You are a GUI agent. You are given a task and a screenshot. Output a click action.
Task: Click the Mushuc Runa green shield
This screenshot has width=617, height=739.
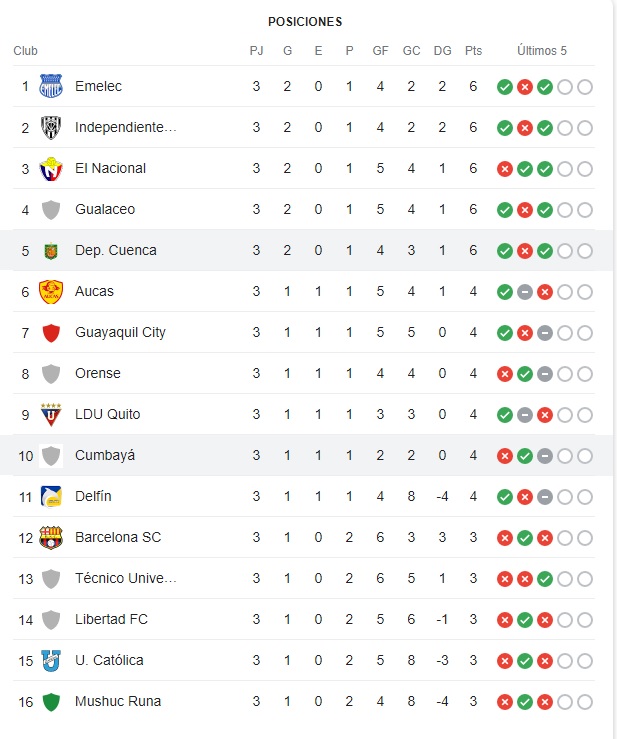tap(50, 702)
